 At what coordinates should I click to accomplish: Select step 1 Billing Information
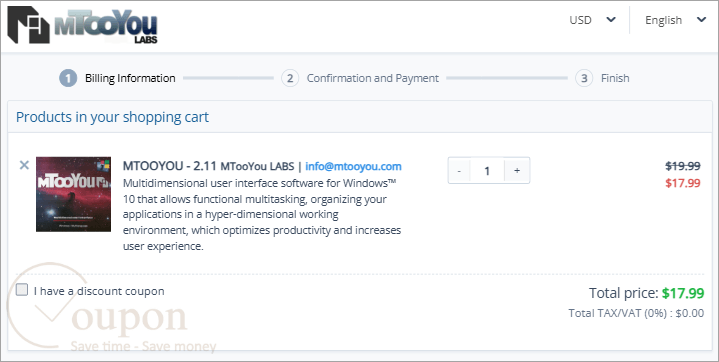[117, 78]
